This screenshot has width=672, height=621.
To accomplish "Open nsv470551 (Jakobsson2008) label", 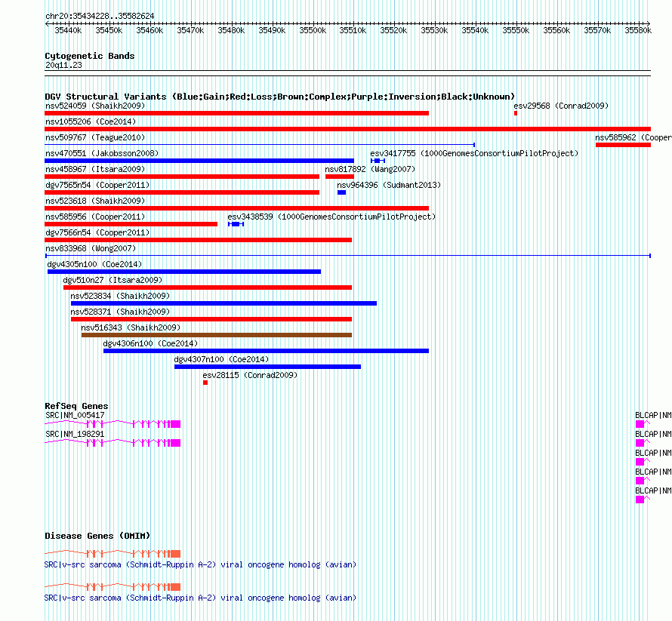I will click(x=102, y=153).
